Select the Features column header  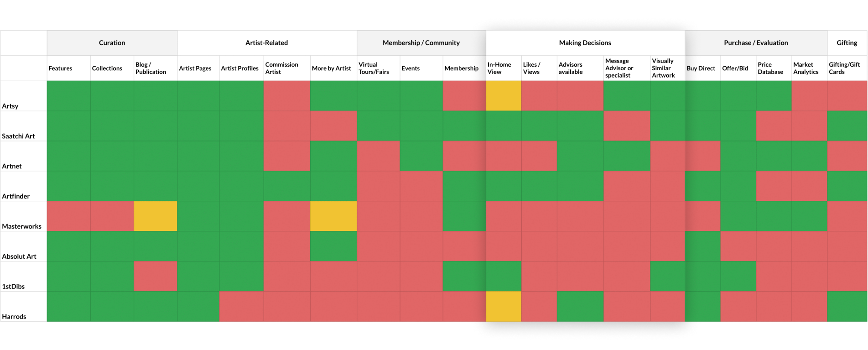tap(68, 68)
